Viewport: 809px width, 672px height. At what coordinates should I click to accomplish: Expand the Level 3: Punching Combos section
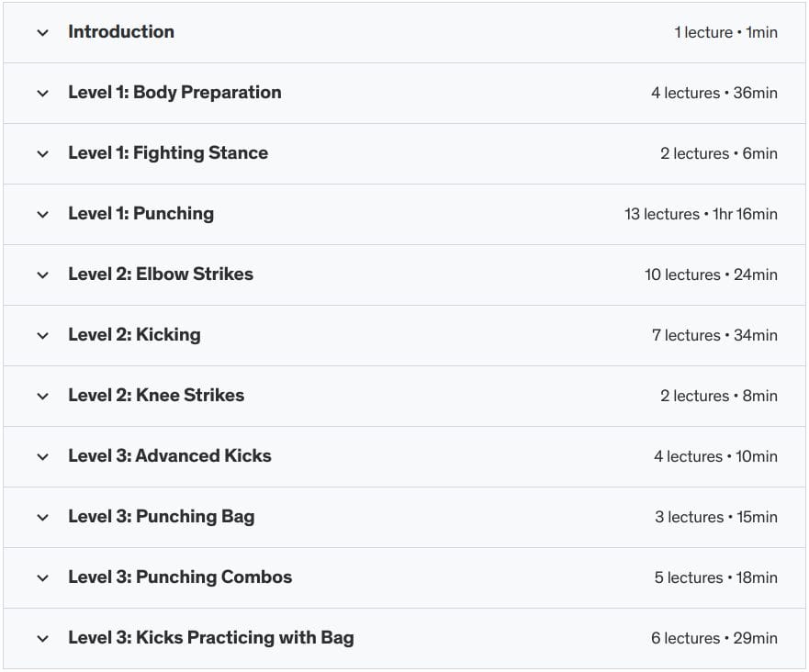(x=42, y=577)
